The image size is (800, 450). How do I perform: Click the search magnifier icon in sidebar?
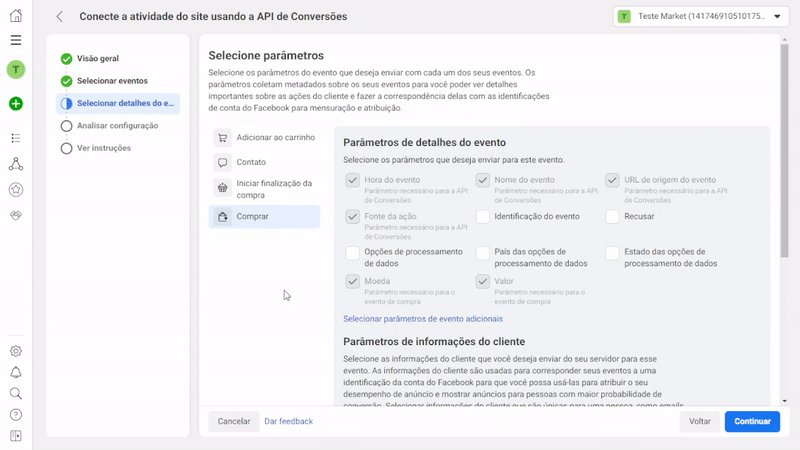pos(15,394)
